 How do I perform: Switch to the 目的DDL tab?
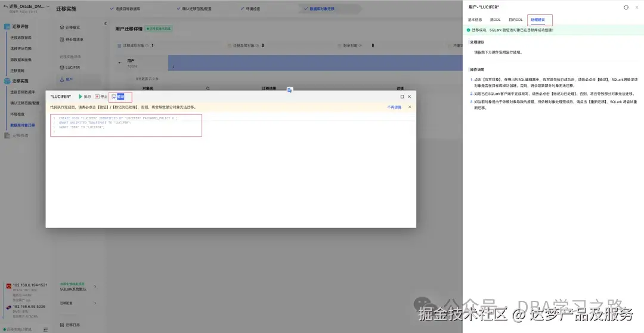515,20
